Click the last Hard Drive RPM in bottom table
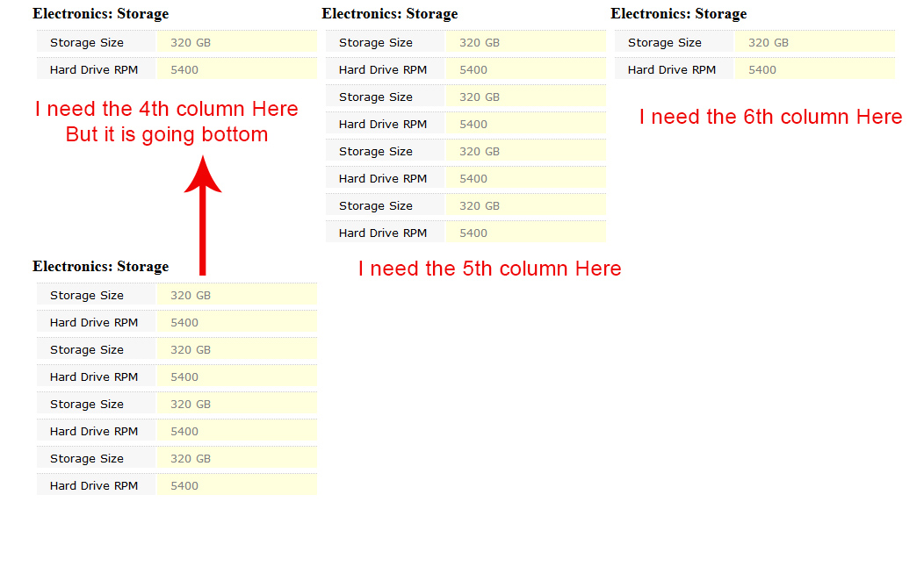Viewport: 924px width, 588px height. tap(94, 484)
